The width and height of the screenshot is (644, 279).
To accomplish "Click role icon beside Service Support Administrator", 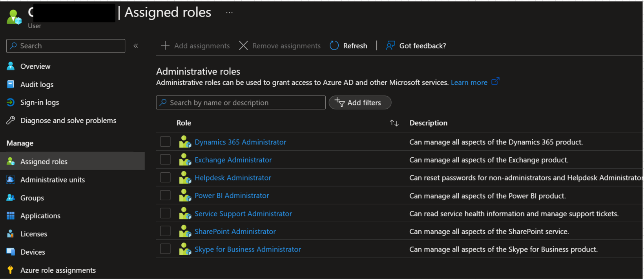I will click(x=185, y=213).
